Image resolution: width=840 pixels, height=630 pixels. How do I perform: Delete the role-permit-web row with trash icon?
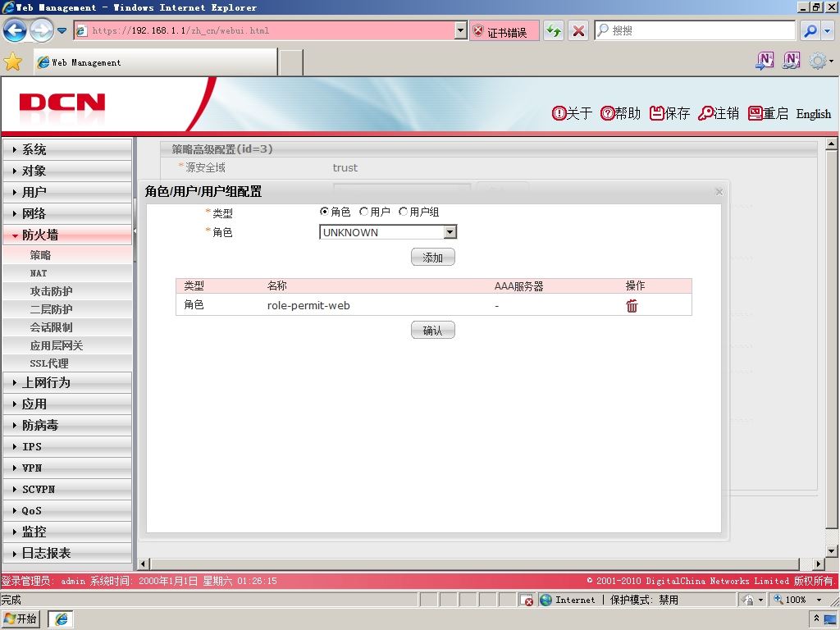pyautogui.click(x=632, y=305)
